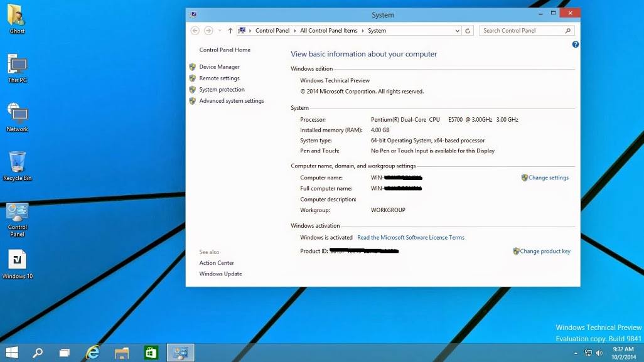Open Device Manager link
Screen dimensions: 644x362
219,67
